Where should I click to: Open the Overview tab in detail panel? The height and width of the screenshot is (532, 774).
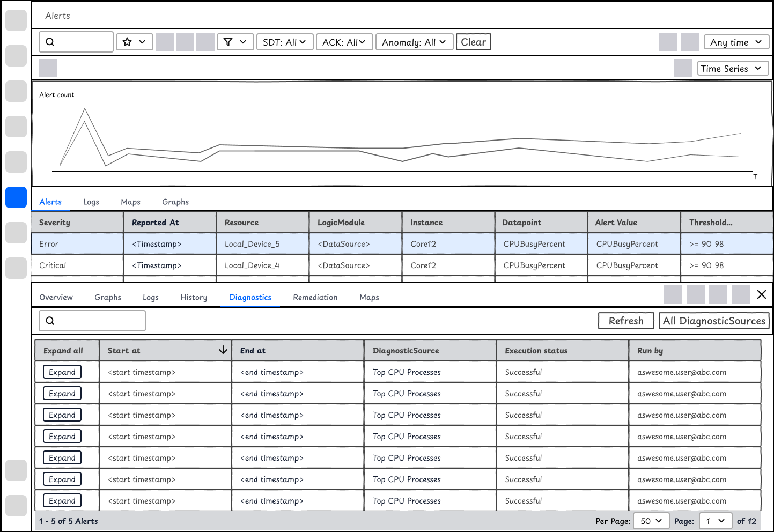[x=56, y=297]
